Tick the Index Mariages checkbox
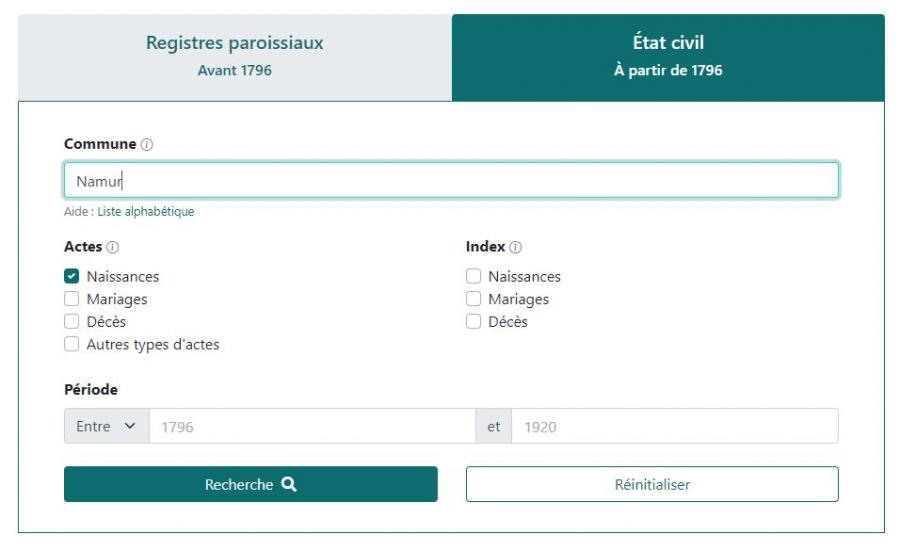This screenshot has height=551, width=900. point(474,298)
